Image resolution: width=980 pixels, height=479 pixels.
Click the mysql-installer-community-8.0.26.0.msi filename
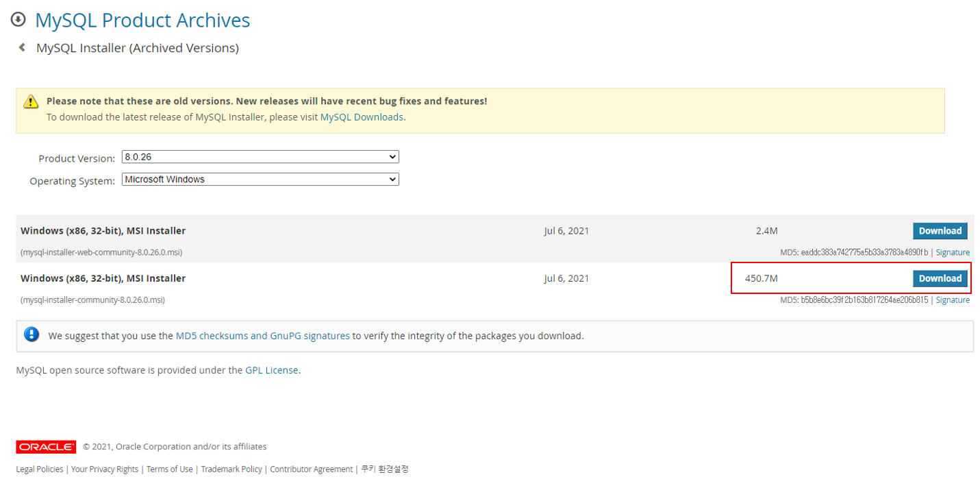click(92, 300)
